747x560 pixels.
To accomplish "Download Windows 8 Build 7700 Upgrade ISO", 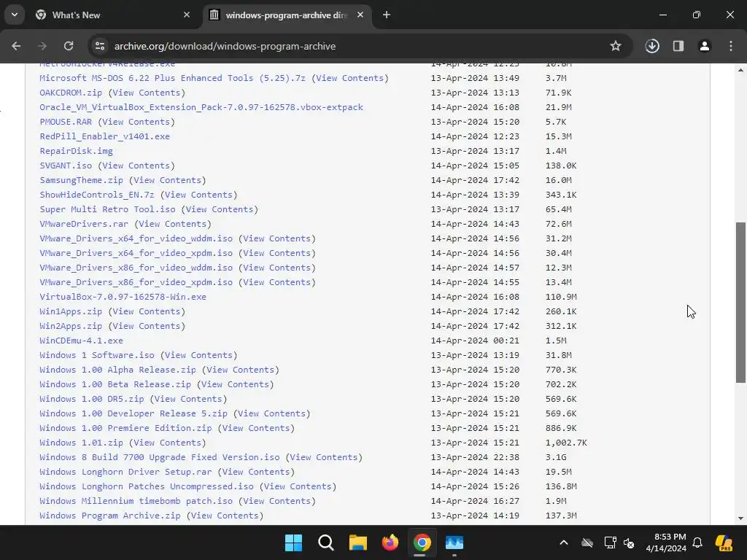I will (x=160, y=457).
